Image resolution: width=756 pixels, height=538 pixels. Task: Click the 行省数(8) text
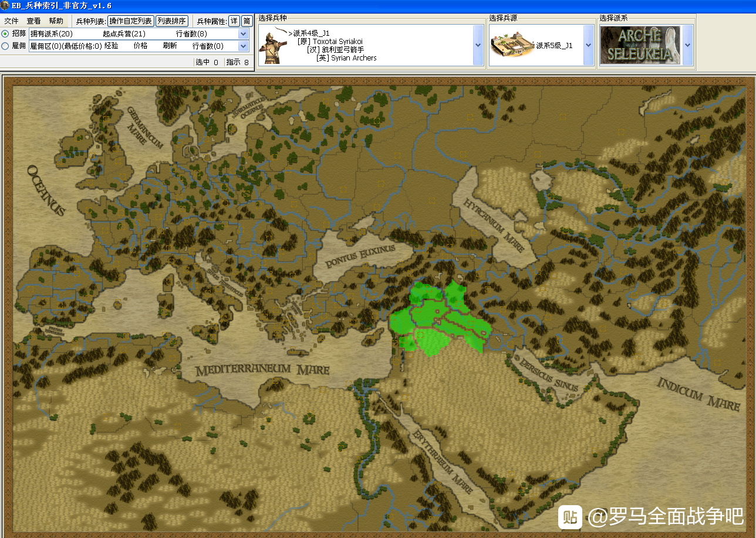[x=191, y=34]
